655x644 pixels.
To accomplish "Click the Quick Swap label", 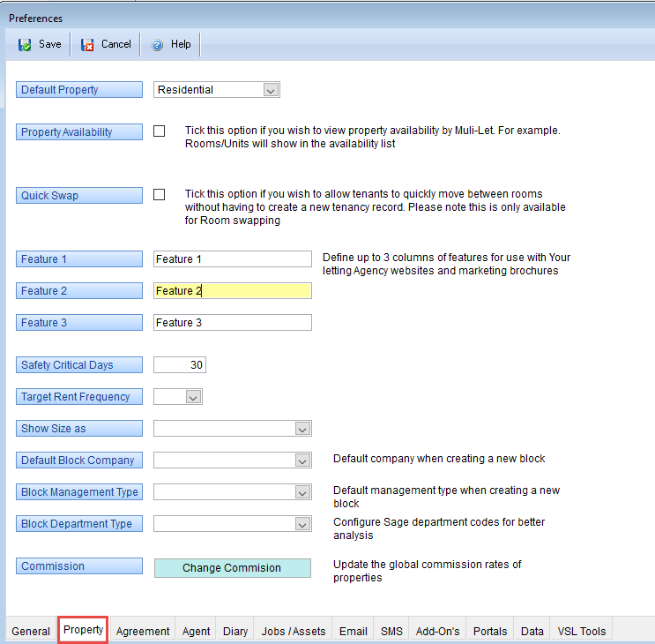I will [79, 196].
